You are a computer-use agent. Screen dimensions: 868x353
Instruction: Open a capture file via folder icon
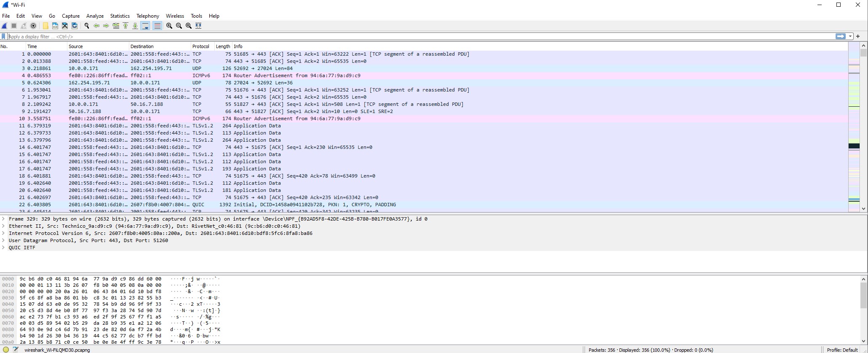pyautogui.click(x=45, y=26)
